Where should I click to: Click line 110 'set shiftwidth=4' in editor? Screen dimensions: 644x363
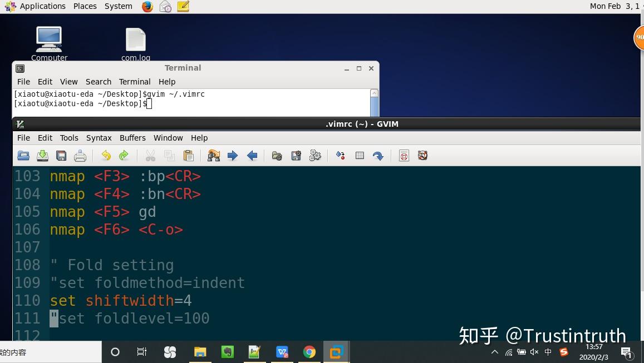(121, 301)
